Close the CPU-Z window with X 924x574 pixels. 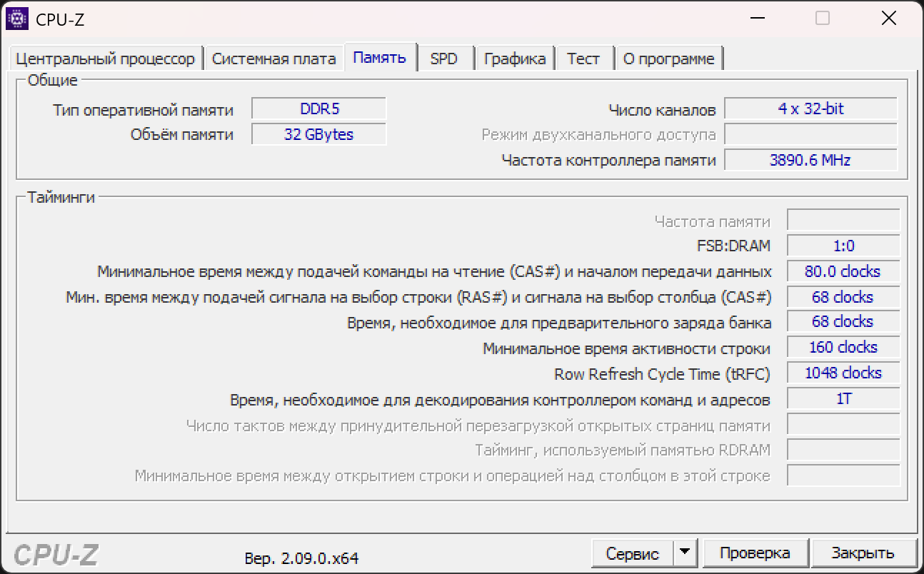[888, 19]
